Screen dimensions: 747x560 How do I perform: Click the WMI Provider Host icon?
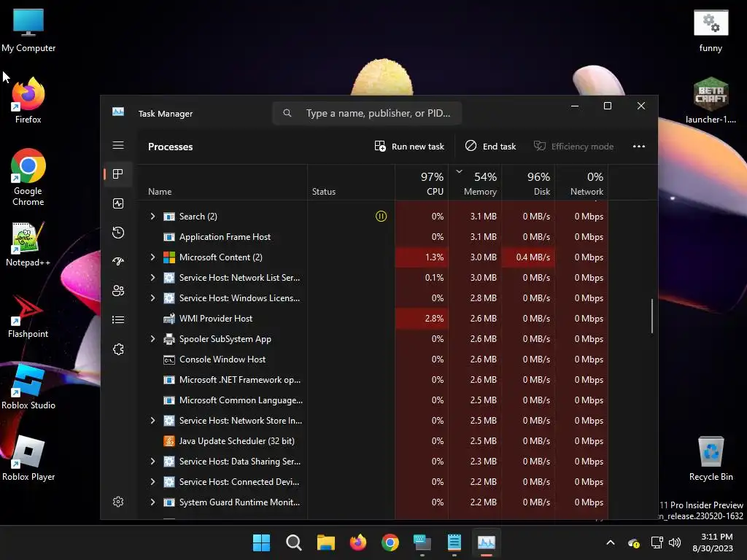click(x=169, y=319)
